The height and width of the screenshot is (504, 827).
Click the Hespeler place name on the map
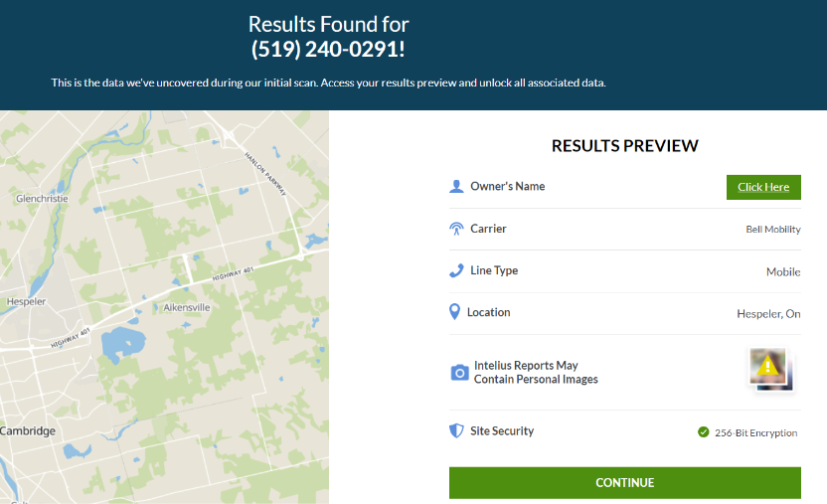click(x=26, y=301)
